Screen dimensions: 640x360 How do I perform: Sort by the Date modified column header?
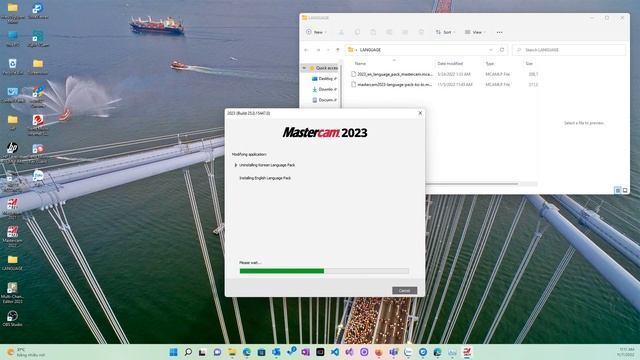[450, 64]
